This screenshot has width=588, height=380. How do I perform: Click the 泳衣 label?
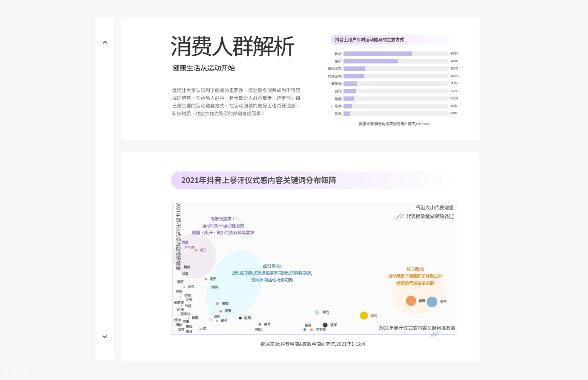click(191, 287)
